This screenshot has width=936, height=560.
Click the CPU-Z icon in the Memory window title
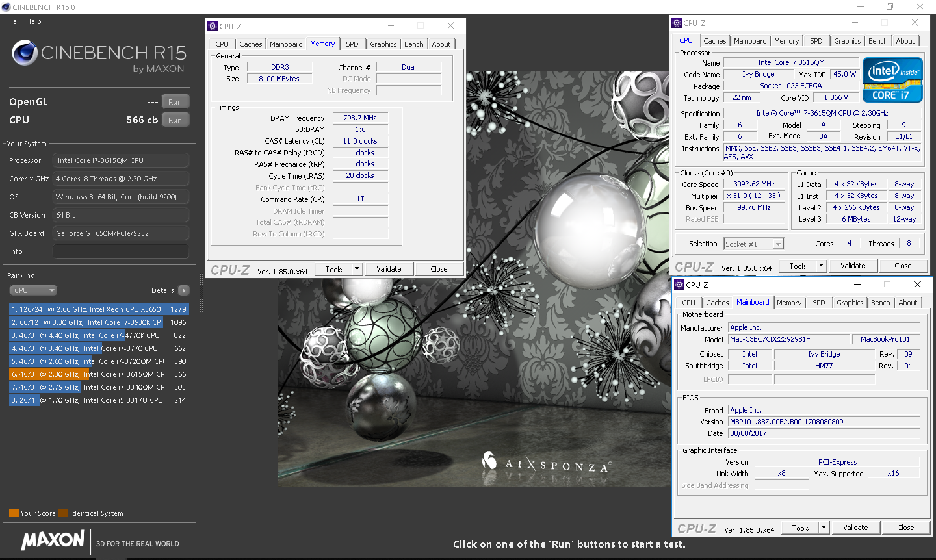point(213,26)
